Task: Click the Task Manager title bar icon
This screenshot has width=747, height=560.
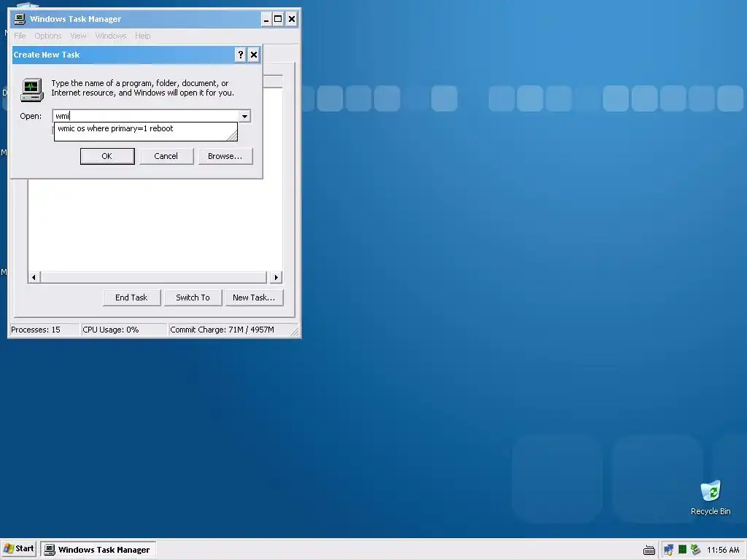Action: [20, 19]
